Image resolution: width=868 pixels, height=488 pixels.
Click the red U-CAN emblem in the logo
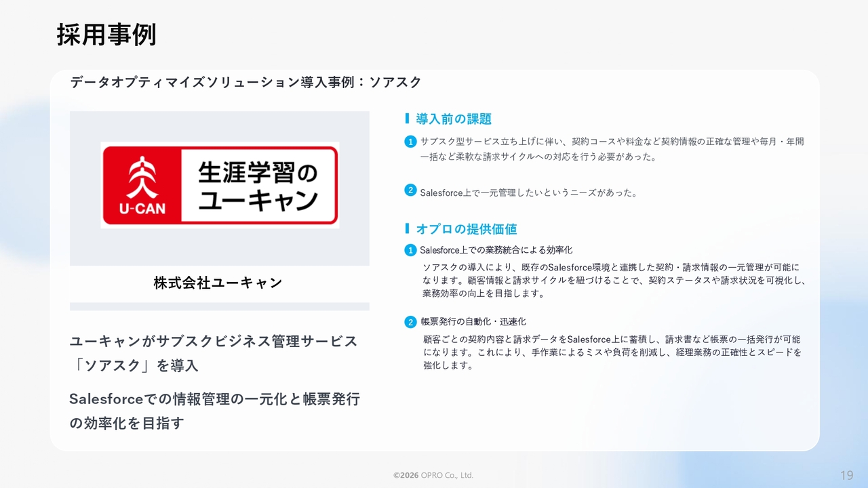(142, 184)
